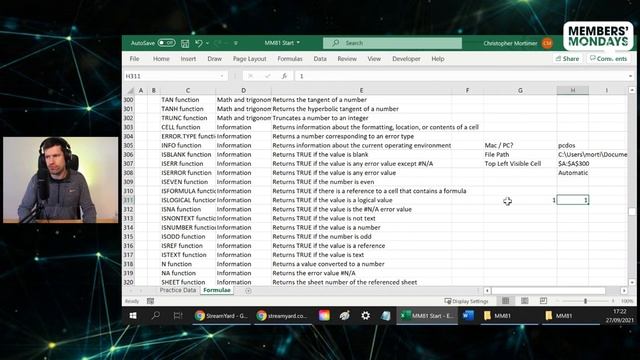Click the Insert Function fx icon
Viewport: 640px width, 360px height.
pyautogui.click(x=284, y=76)
